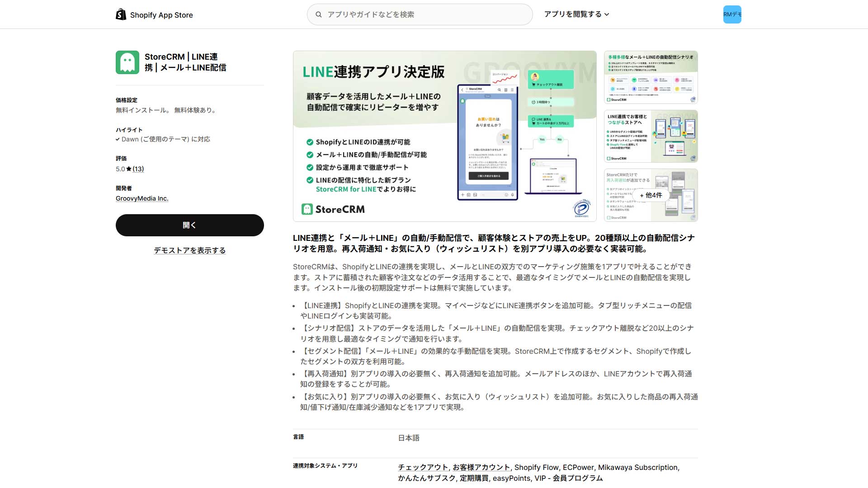Click the Shopify bag logo icon
This screenshot has height=488, width=868.
point(121,14)
